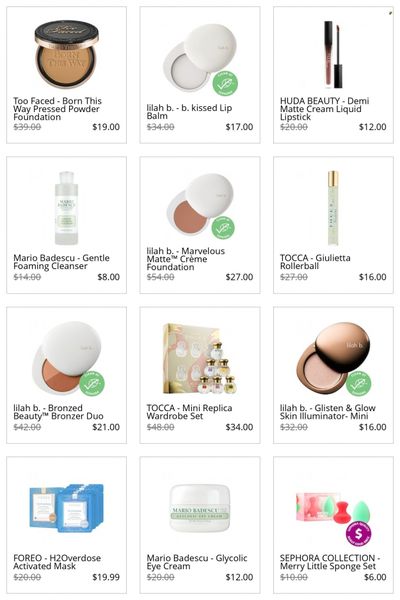
Task: Open the Too Faced pressed powder compact image
Action: coord(67,54)
